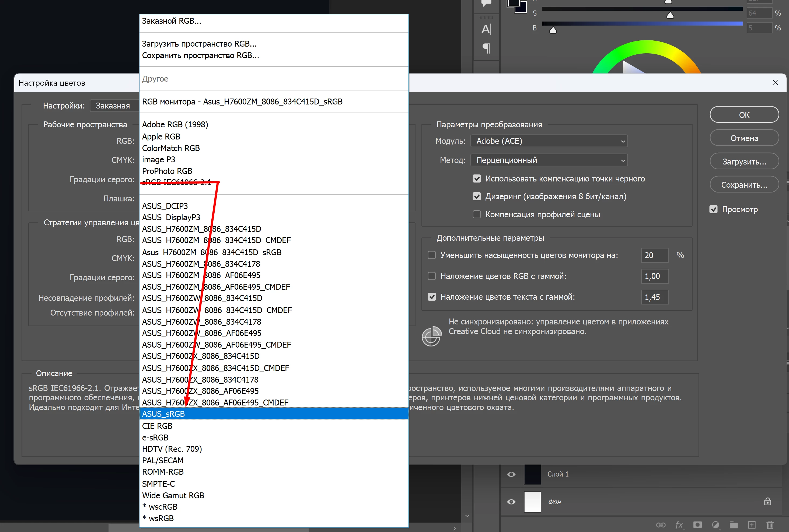Select ASUS_DisplayP3 profile
Screen dimensions: 789x532
[x=274, y=218]
